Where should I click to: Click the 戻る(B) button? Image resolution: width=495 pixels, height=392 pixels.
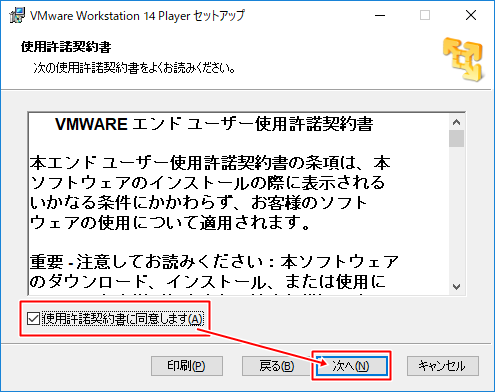[277, 366]
